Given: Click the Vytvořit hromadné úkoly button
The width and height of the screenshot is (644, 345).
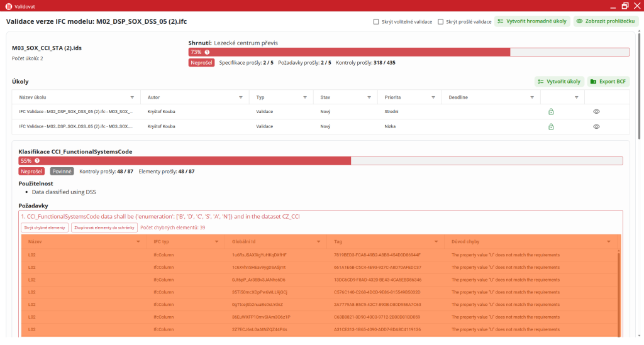Looking at the screenshot, I should [531, 21].
